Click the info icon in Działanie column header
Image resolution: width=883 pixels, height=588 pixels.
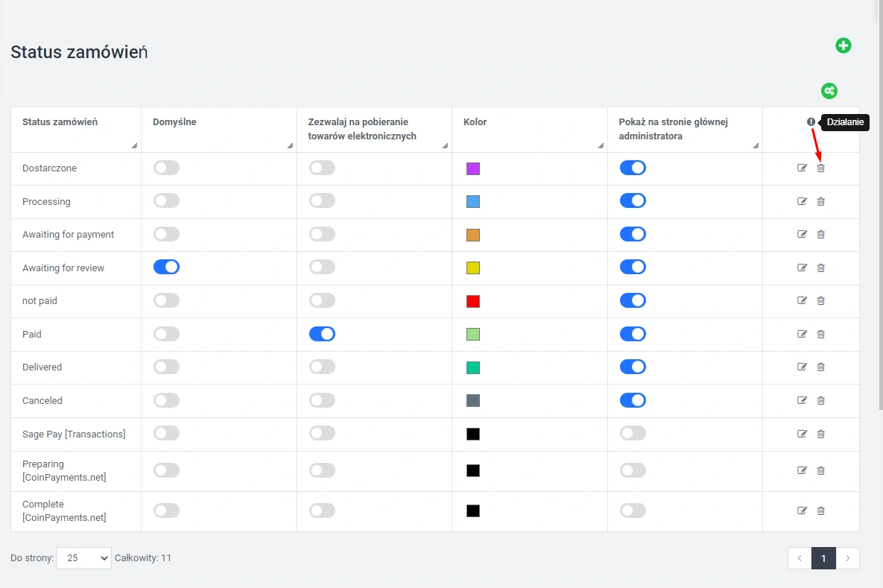811,121
